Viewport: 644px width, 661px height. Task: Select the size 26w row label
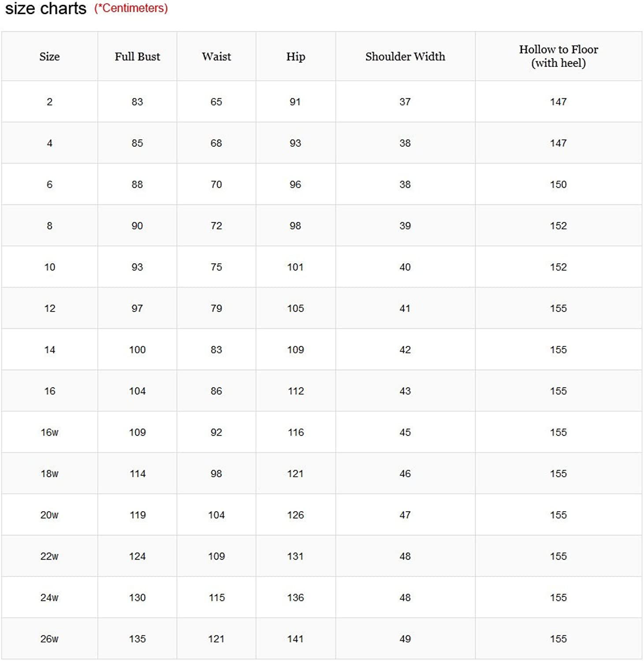click(49, 639)
